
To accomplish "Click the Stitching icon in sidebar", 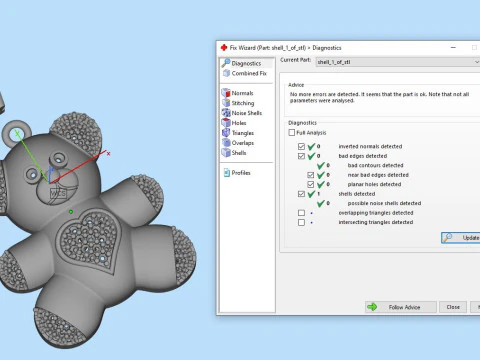I will (226, 103).
